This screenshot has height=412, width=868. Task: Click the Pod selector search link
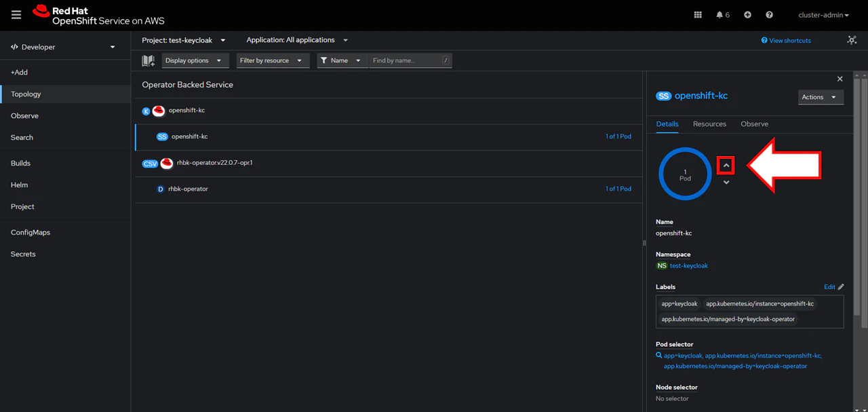point(739,360)
